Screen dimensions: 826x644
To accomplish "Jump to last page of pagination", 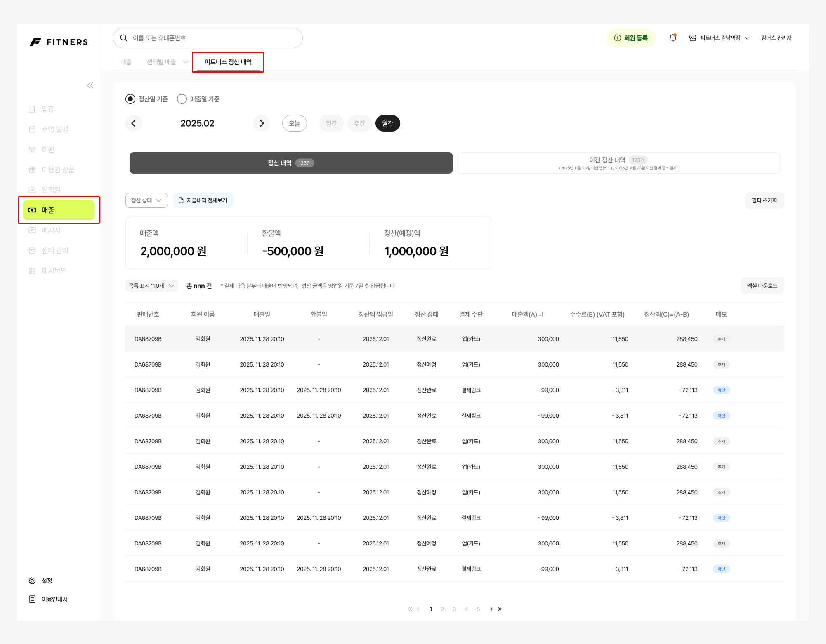I will [500, 609].
